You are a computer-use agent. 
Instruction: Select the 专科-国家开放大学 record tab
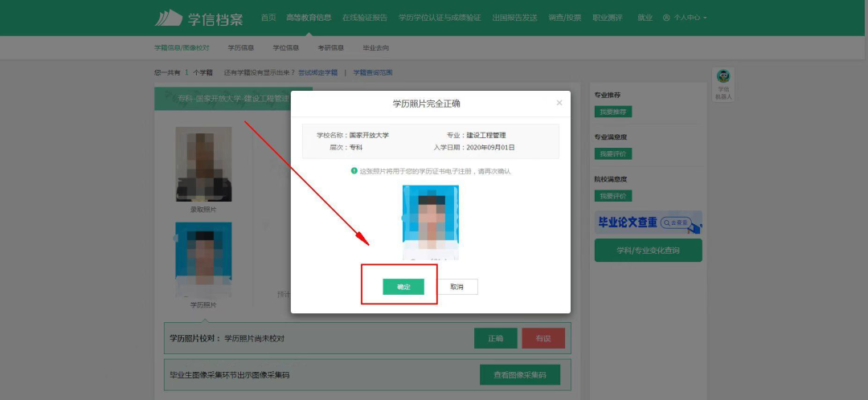233,99
